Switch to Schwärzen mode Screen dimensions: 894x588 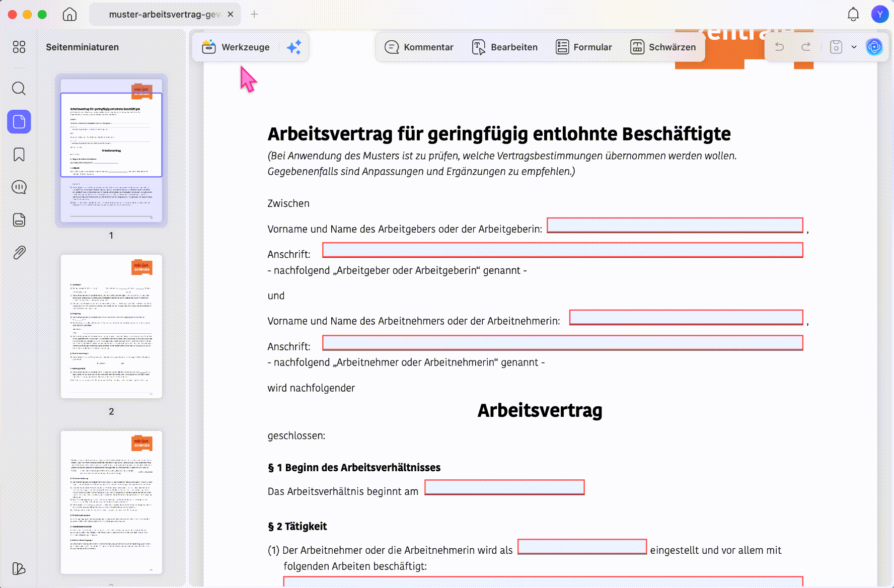(663, 47)
